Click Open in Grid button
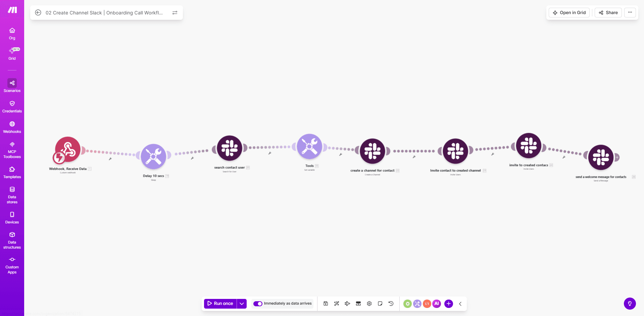This screenshot has width=644, height=316. click(569, 12)
